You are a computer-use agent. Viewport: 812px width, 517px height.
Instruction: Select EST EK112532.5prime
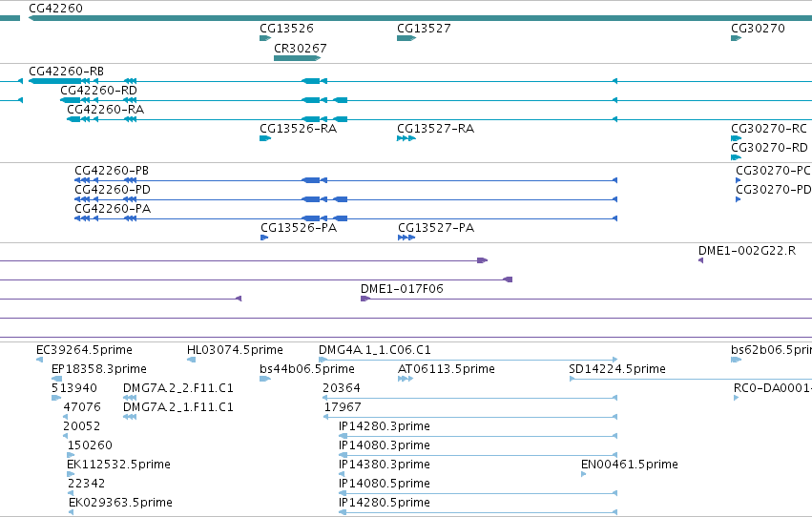tap(71, 474)
